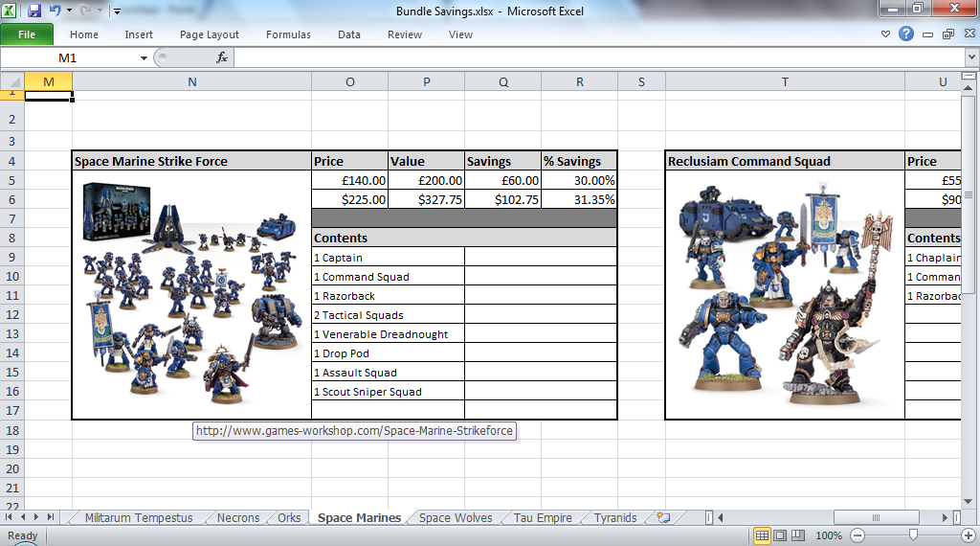
Task: Switch to the Militarum Tempestus sheet
Action: tap(139, 518)
